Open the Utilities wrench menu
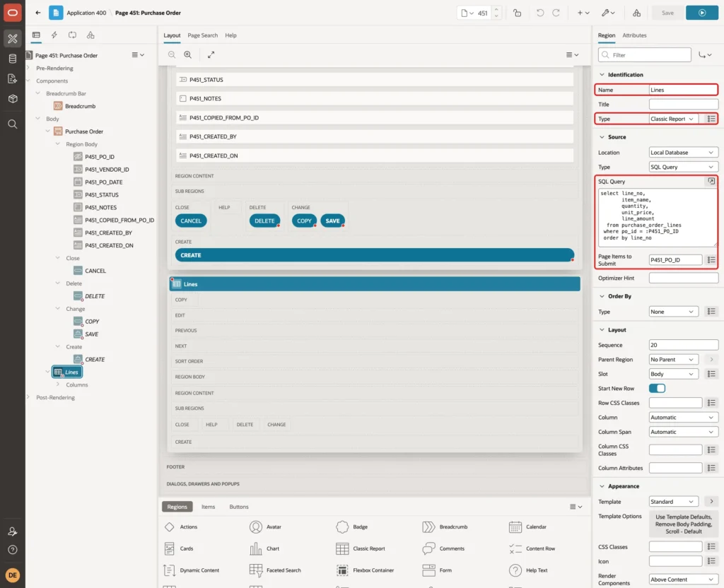Screen dimensions: 724x588 click(x=608, y=13)
